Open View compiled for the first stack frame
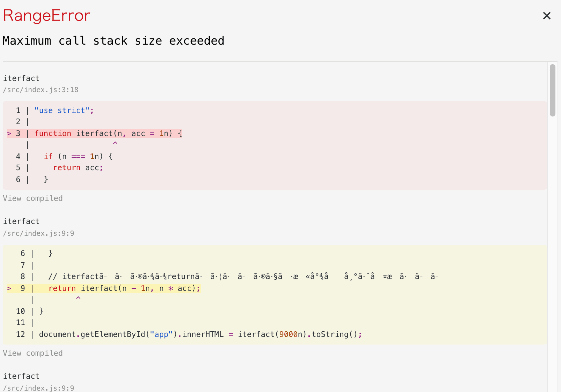The width and height of the screenshot is (561, 392). [x=32, y=198]
